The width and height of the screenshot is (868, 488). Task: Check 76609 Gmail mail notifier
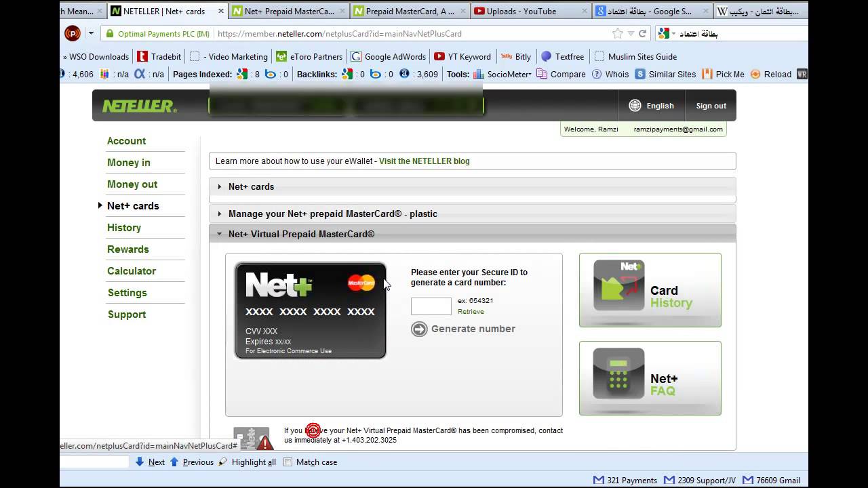772,480
